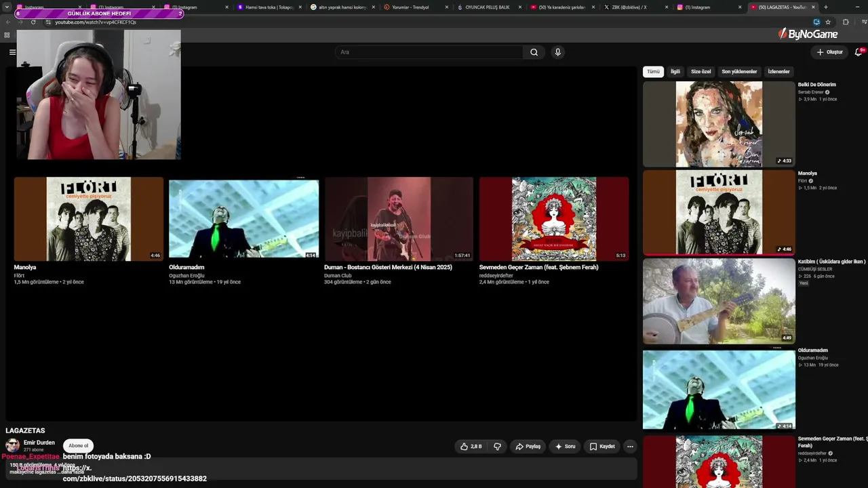This screenshot has width=868, height=488.
Task: Open the YouTube hamburger guide menu
Action: click(x=12, y=52)
